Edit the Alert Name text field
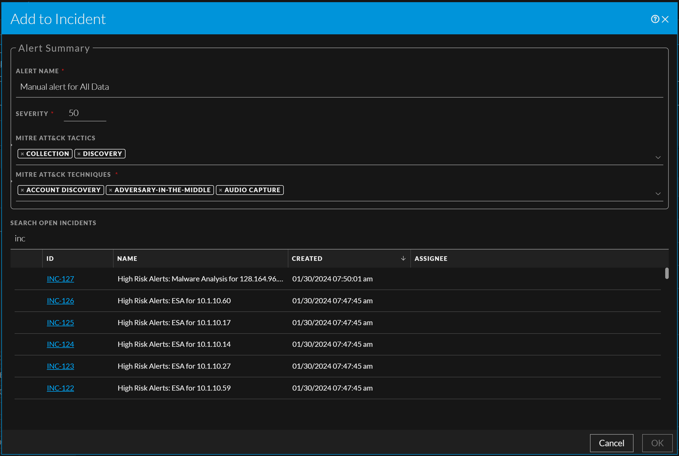This screenshot has width=679, height=456. (338, 87)
